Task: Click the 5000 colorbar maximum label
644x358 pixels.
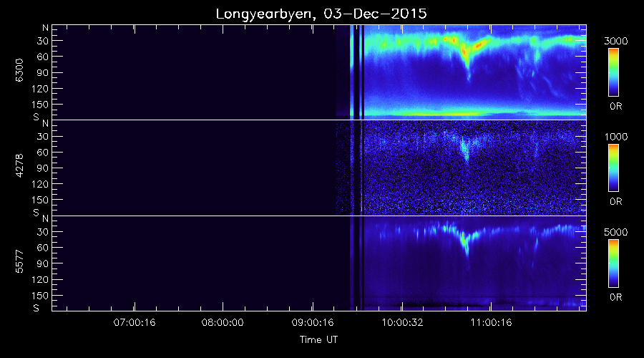Action: pos(615,232)
